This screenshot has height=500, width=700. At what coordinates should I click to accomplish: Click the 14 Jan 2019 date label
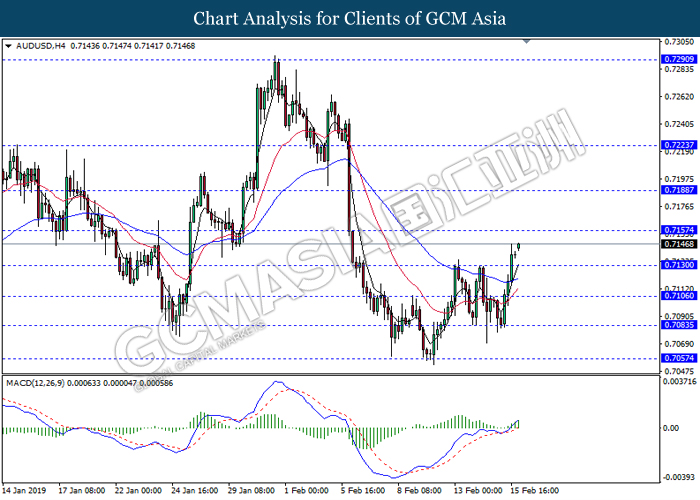(x=24, y=491)
